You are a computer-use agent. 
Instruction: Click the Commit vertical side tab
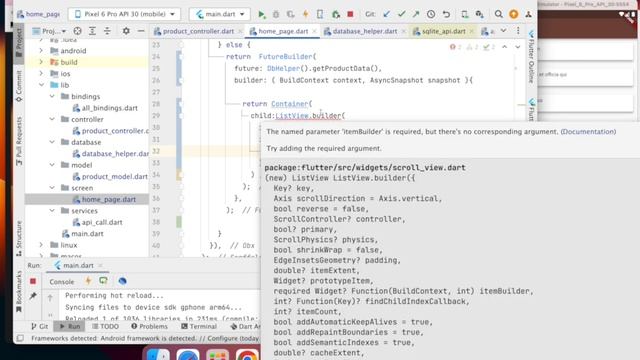pyautogui.click(x=19, y=86)
